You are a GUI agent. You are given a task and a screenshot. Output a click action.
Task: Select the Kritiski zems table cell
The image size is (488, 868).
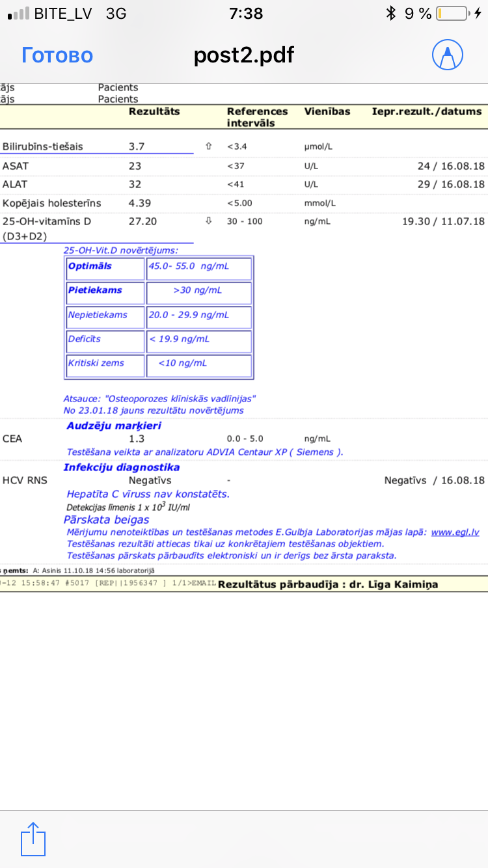click(x=105, y=364)
